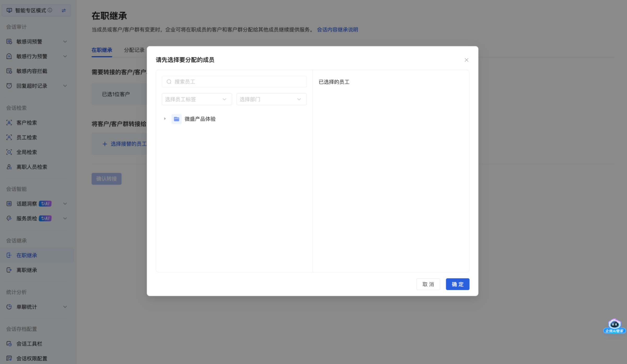Click the 客户检索 sidebar icon
Viewport: 627px width, 364px height.
9,123
